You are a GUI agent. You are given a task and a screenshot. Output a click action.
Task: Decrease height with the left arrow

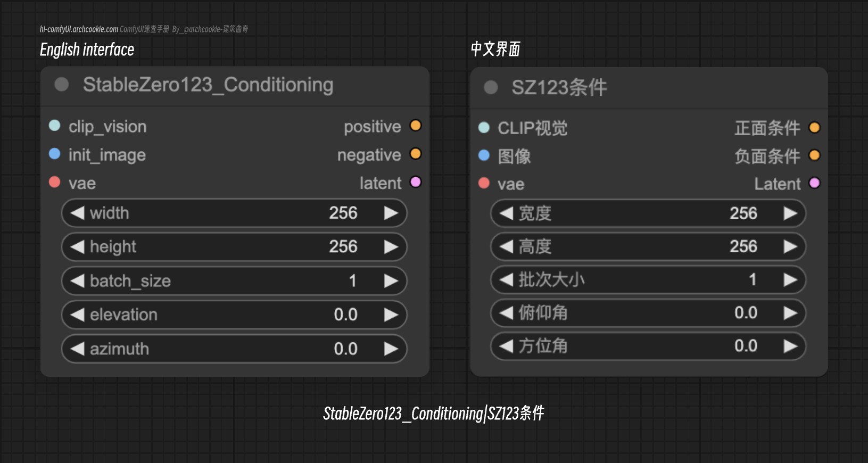pos(78,246)
